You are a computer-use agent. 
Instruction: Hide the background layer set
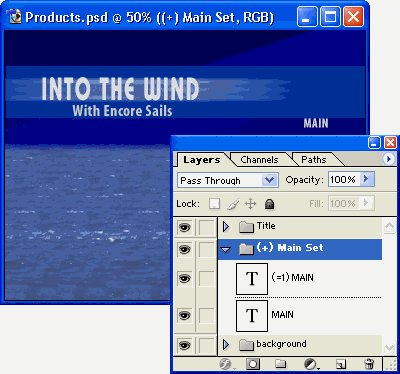coord(185,345)
